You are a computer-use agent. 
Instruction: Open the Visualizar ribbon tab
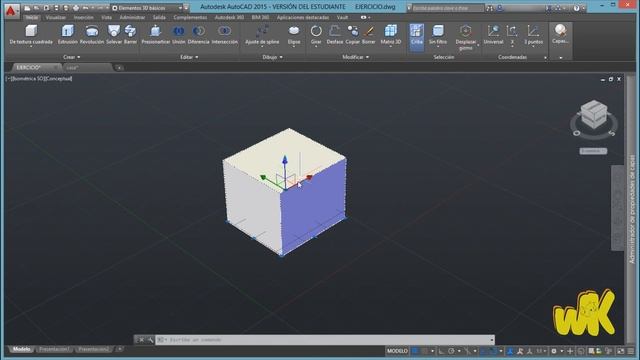coord(56,18)
